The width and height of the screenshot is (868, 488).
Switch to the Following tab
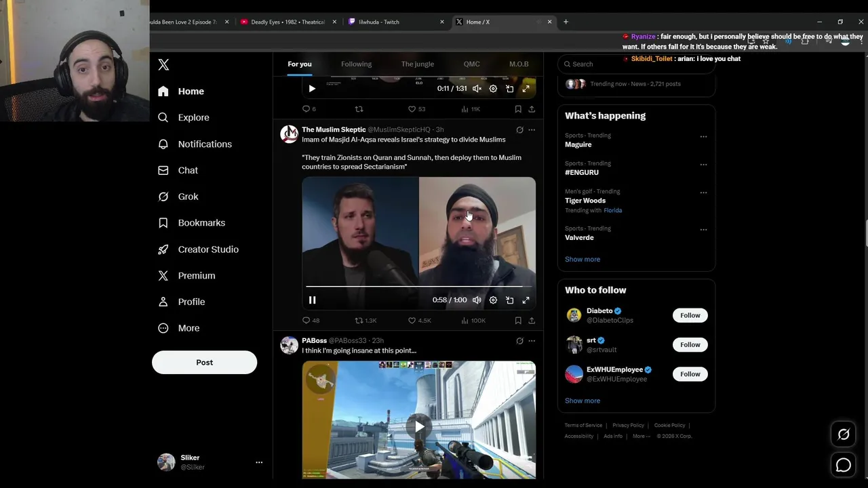(x=356, y=64)
